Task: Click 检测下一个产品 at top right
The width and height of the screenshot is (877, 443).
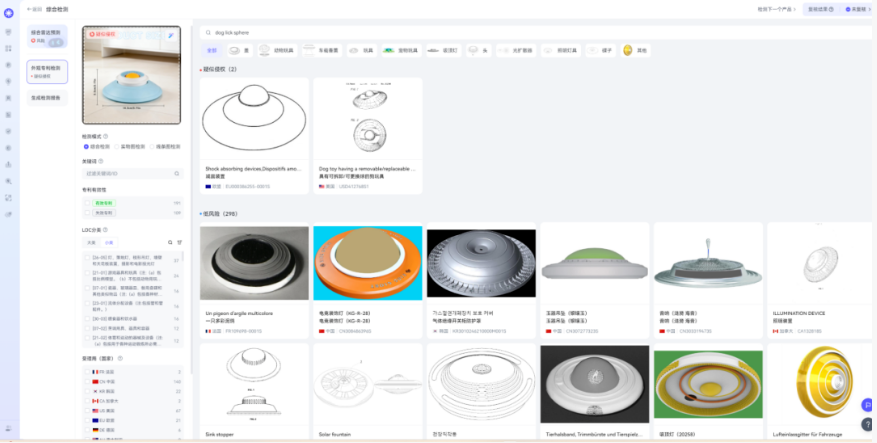Action: pyautogui.click(x=776, y=10)
